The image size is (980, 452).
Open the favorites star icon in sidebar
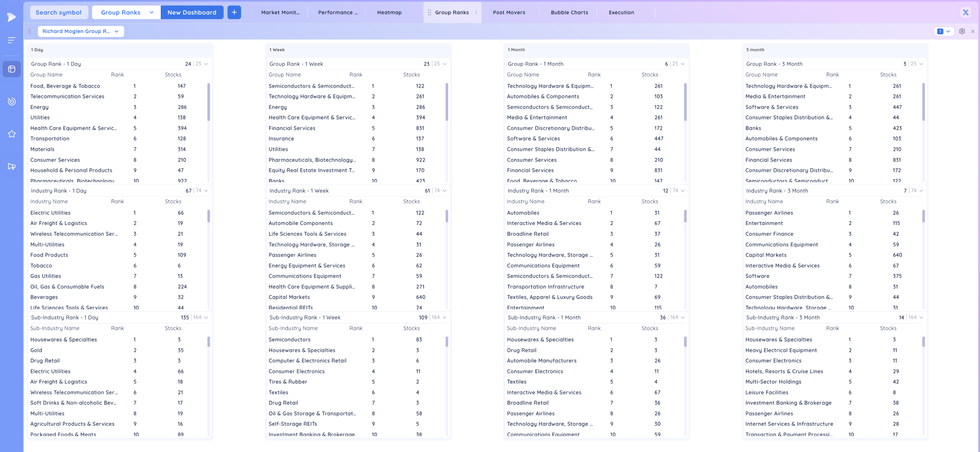12,134
